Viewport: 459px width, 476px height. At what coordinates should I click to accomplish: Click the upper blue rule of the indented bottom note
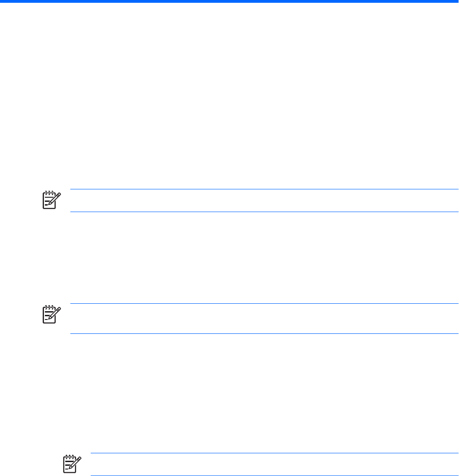pyautogui.click(x=274, y=453)
